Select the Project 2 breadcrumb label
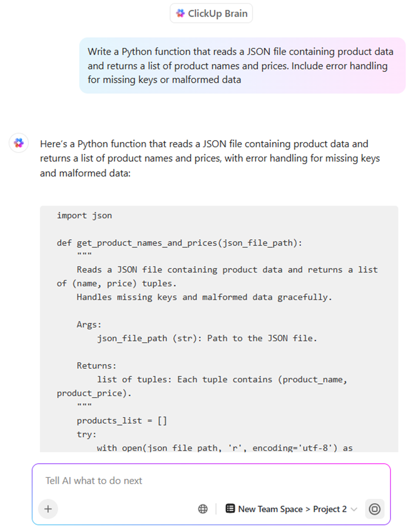 click(x=330, y=509)
